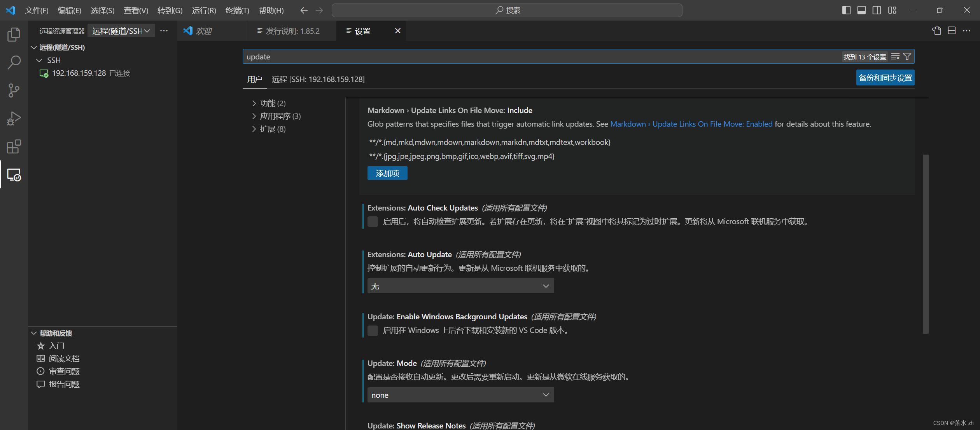The height and width of the screenshot is (430, 980).
Task: Follow Markdown Update Links On File Move: Enabled link
Action: 691,124
